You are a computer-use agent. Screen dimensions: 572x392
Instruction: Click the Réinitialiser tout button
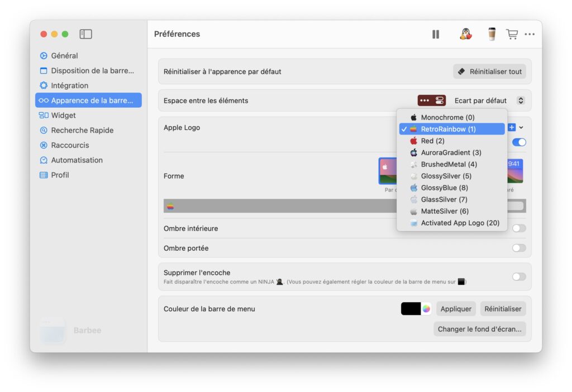pyautogui.click(x=489, y=71)
